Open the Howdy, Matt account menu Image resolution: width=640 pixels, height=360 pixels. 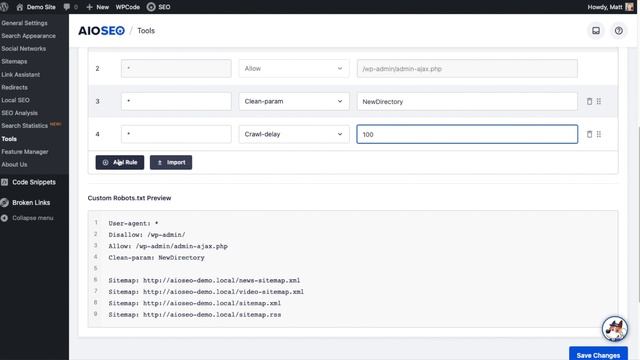610,7
